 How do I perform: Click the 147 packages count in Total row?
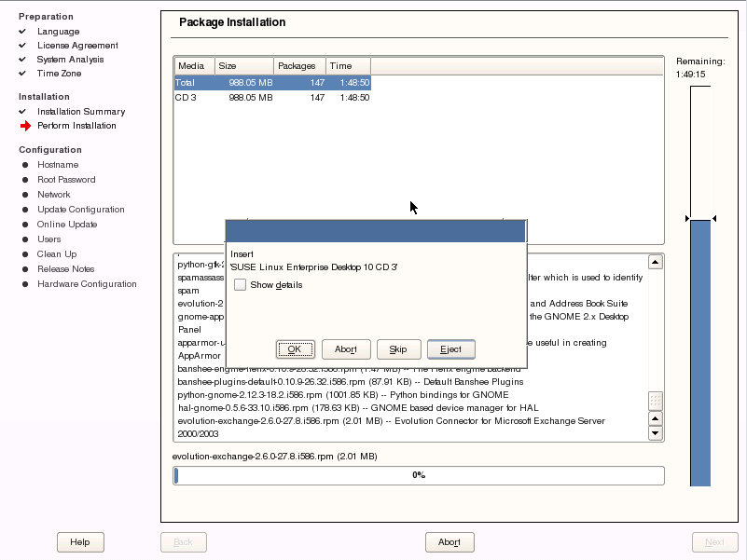[317, 82]
